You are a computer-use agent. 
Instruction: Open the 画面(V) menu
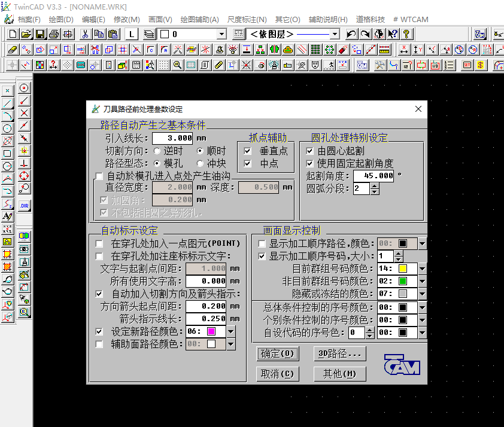click(x=159, y=19)
